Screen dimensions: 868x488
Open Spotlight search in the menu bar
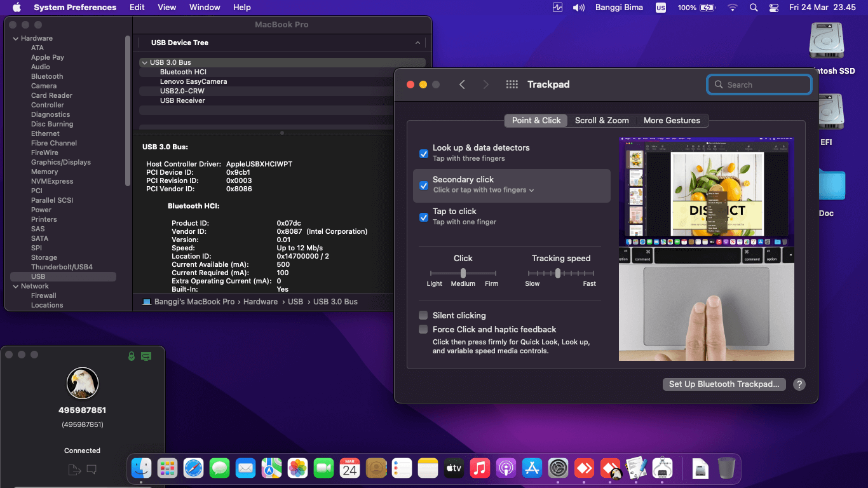point(754,7)
